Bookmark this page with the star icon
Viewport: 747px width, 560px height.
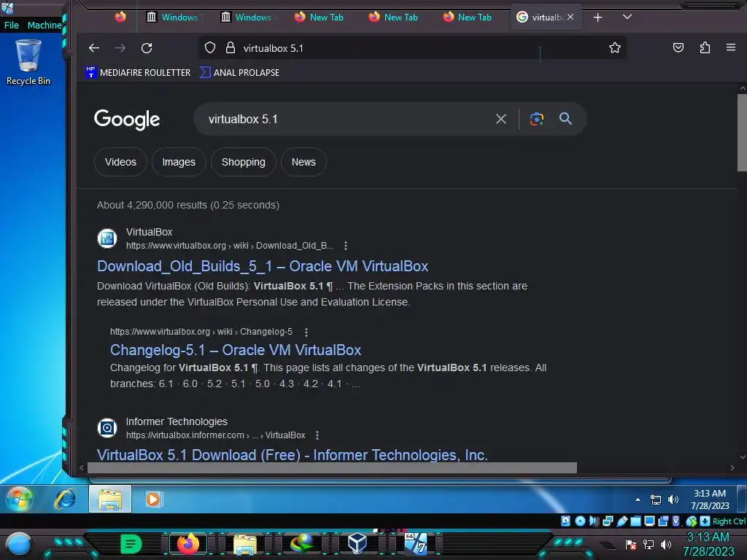615,47
